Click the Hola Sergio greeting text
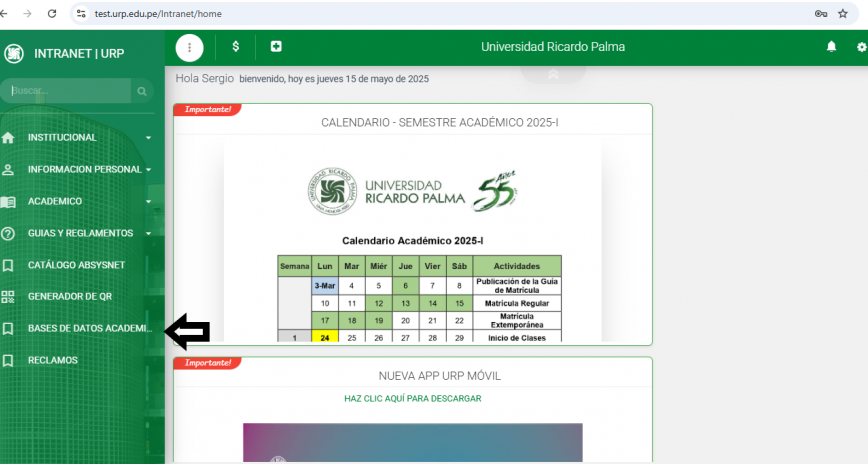This screenshot has width=868, height=464. pyautogui.click(x=204, y=79)
